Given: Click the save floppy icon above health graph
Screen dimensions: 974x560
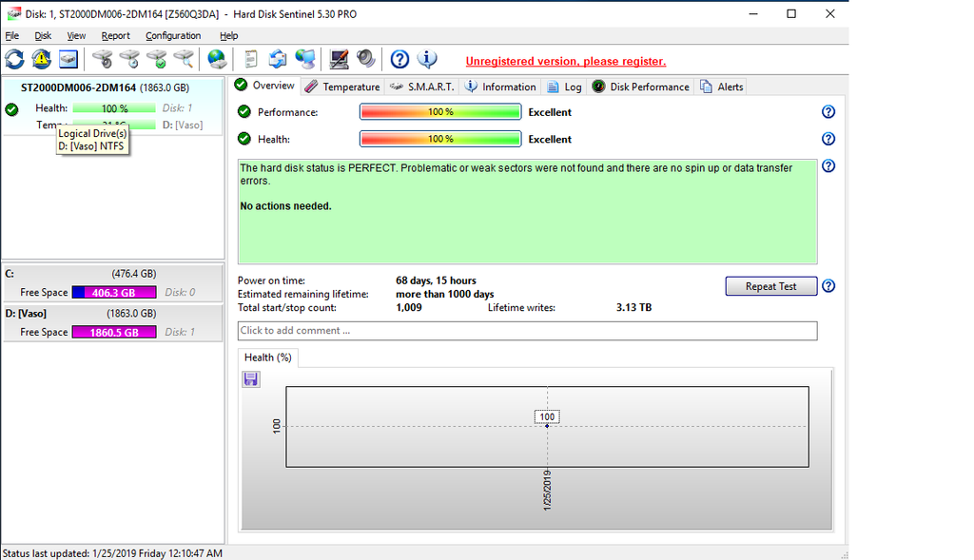Looking at the screenshot, I should (x=251, y=379).
